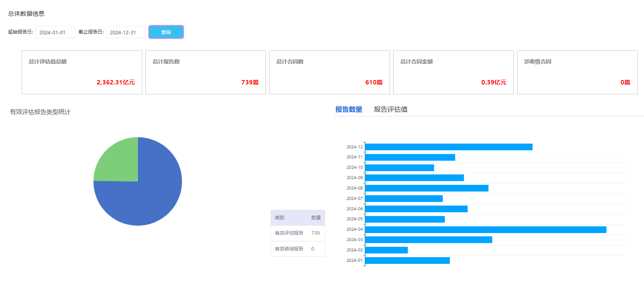644x282 pixels.
Task: Click the 查询 query button
Action: (166, 32)
